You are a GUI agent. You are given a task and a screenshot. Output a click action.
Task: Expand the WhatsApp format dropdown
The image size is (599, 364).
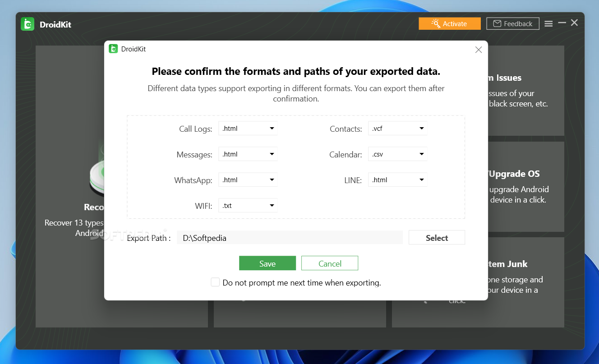tap(248, 180)
